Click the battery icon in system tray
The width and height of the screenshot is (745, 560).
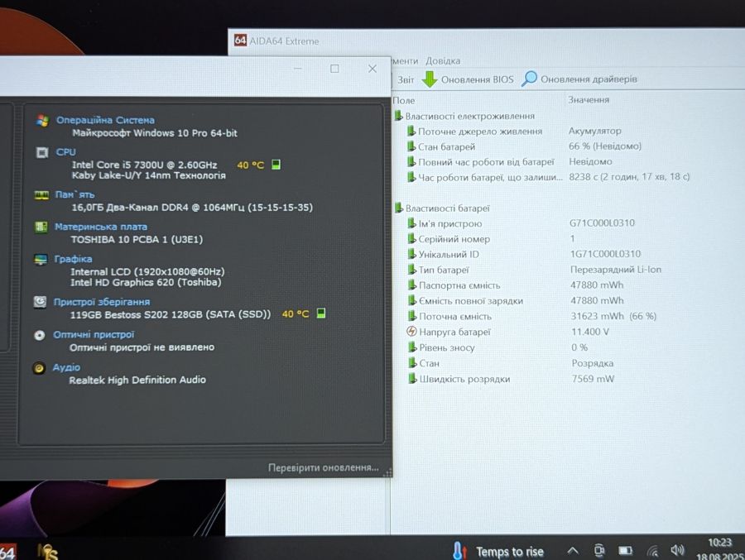(x=625, y=551)
